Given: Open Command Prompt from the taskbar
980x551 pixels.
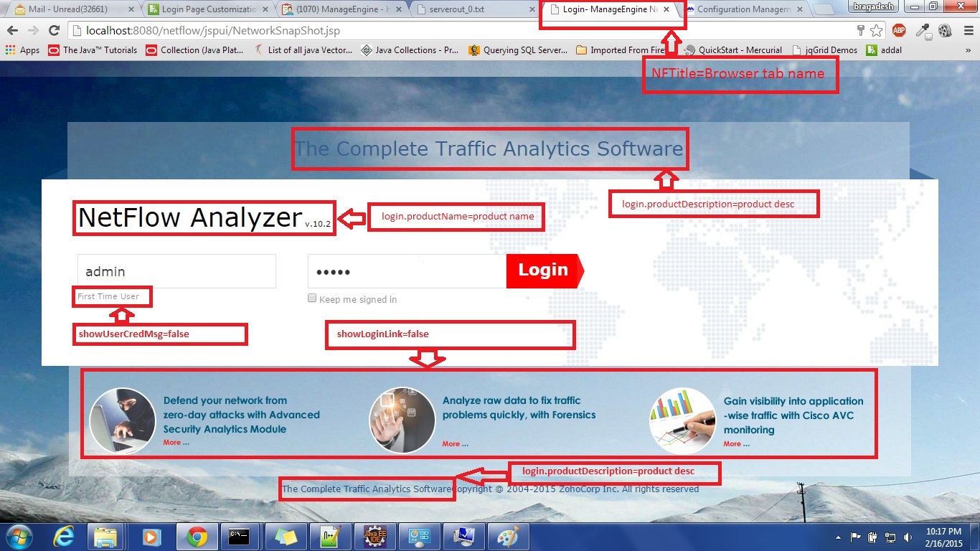Looking at the screenshot, I should pyautogui.click(x=239, y=537).
